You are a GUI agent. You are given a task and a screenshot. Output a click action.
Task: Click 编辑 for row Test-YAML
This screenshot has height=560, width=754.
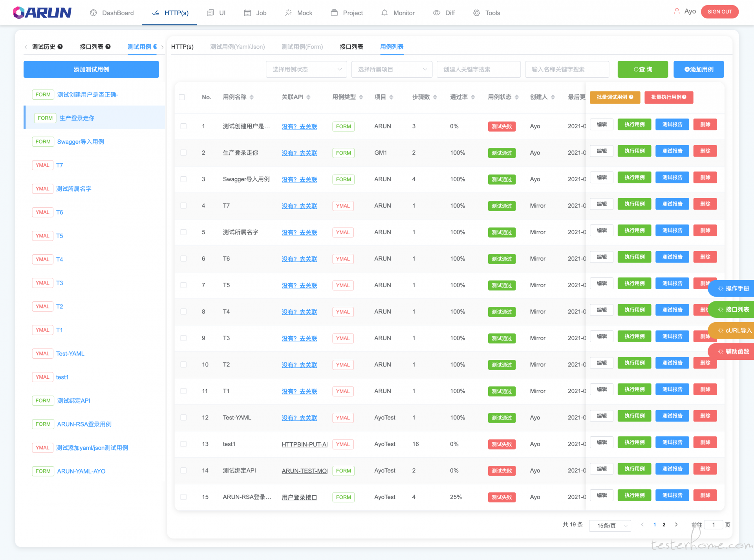pyautogui.click(x=602, y=416)
